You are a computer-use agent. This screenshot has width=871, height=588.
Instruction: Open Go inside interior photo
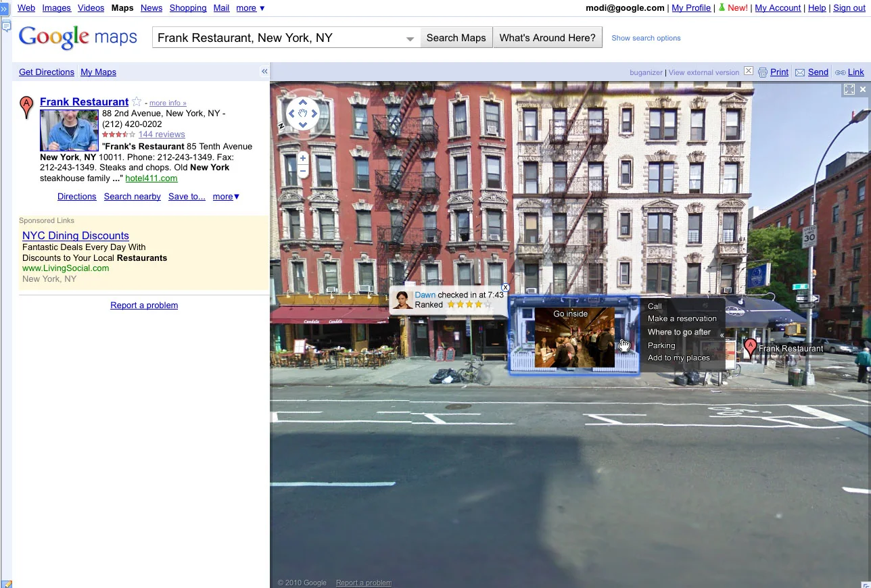574,337
